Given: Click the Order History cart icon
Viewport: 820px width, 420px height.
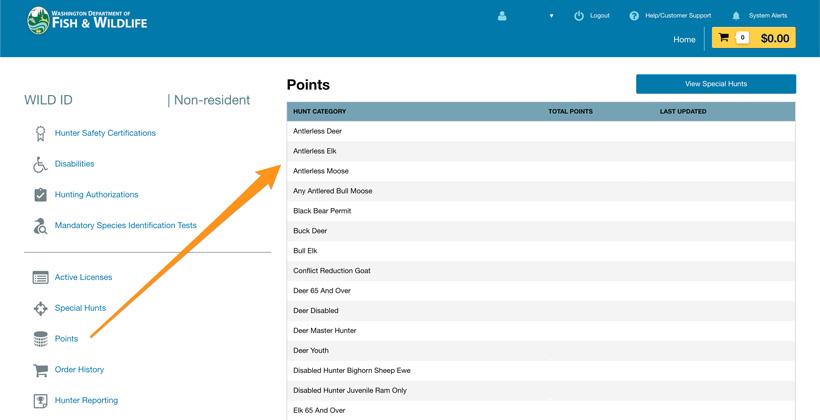Looking at the screenshot, I should 40,370.
